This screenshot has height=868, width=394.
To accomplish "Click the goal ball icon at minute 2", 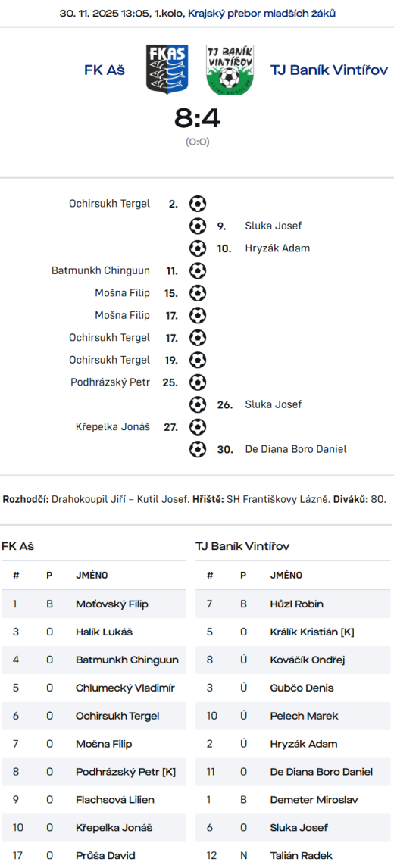I will click(197, 204).
